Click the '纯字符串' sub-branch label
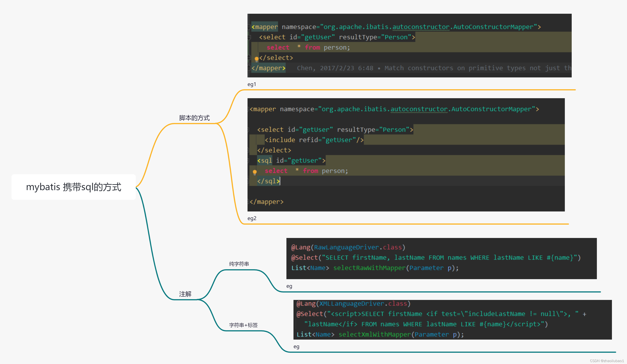 pyautogui.click(x=239, y=264)
